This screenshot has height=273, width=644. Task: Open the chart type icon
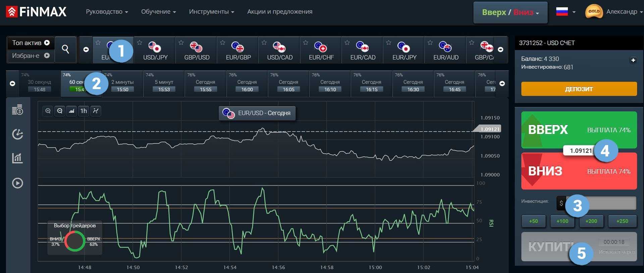[72, 111]
